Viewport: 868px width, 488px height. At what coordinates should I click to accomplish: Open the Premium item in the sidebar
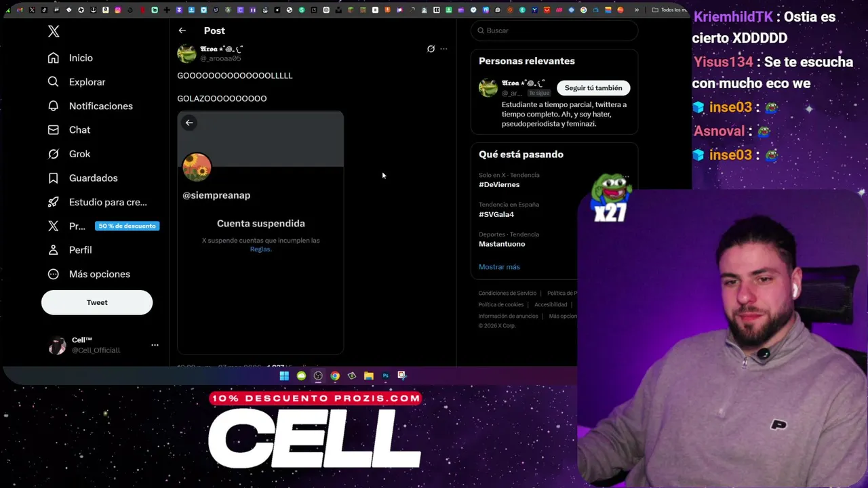coord(66,226)
